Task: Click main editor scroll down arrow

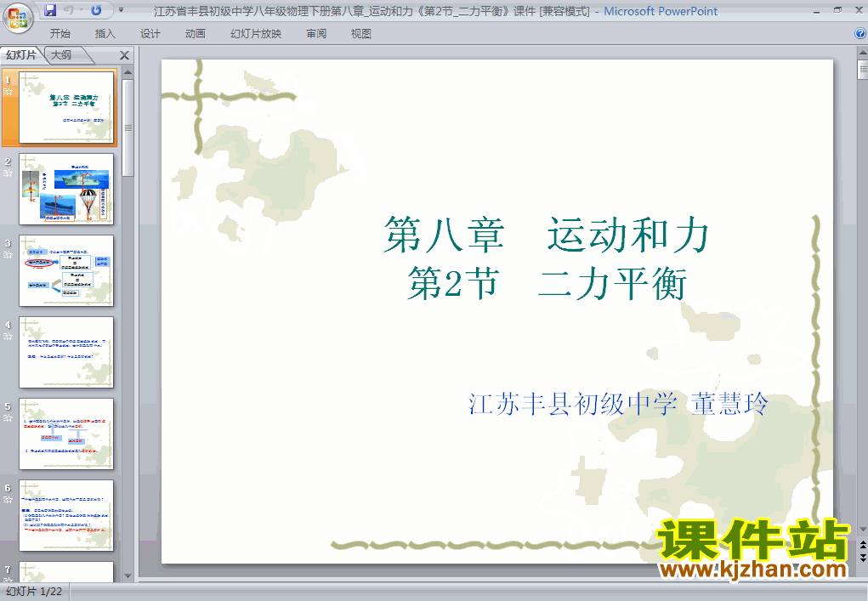Action: tap(863, 530)
